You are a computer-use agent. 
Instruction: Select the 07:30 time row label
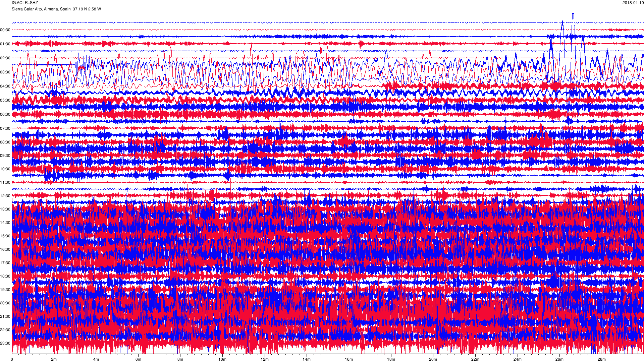point(5,129)
